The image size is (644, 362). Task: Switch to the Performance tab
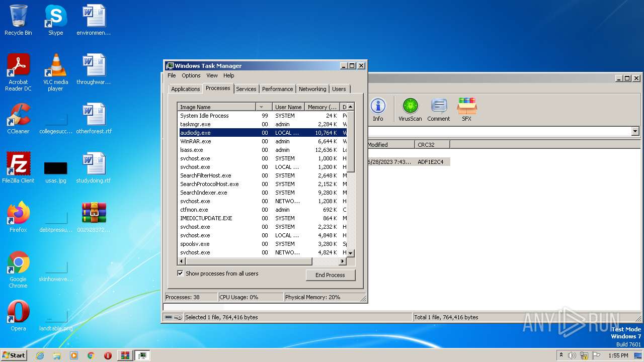pos(278,89)
